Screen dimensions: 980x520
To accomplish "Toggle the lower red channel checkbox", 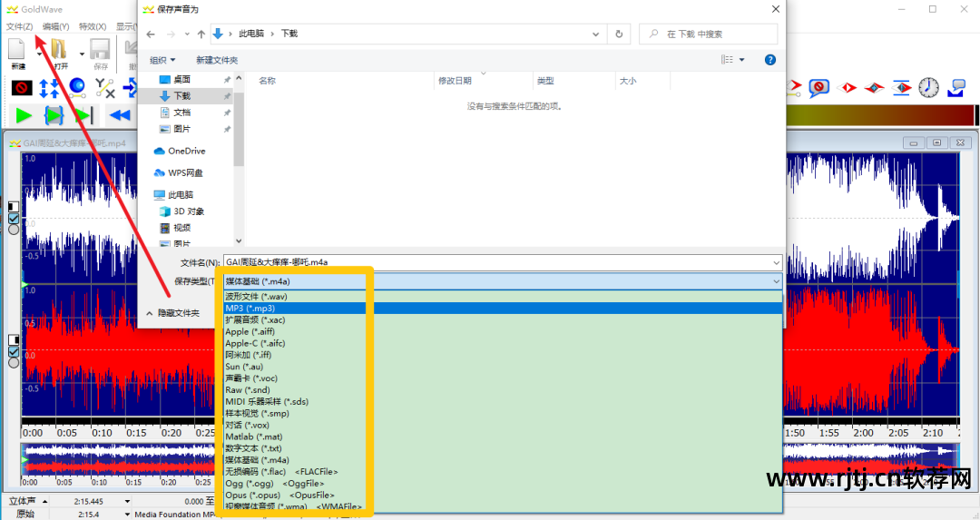I will [x=14, y=352].
